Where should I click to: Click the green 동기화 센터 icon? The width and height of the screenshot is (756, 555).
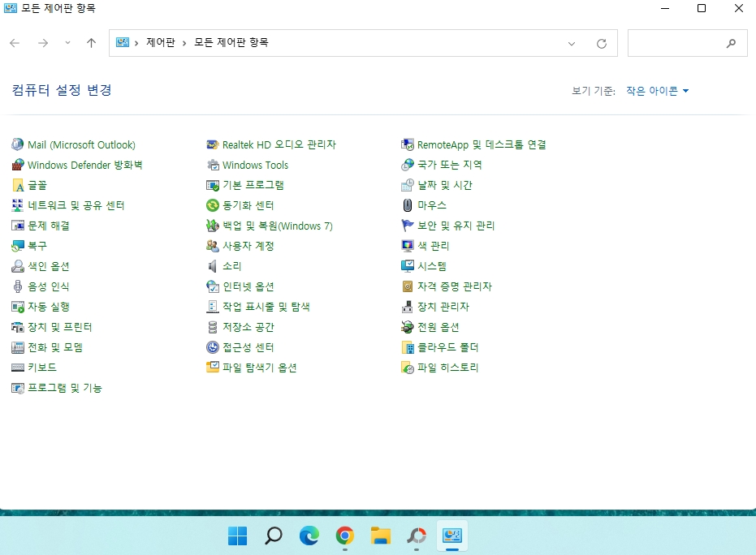pyautogui.click(x=212, y=205)
